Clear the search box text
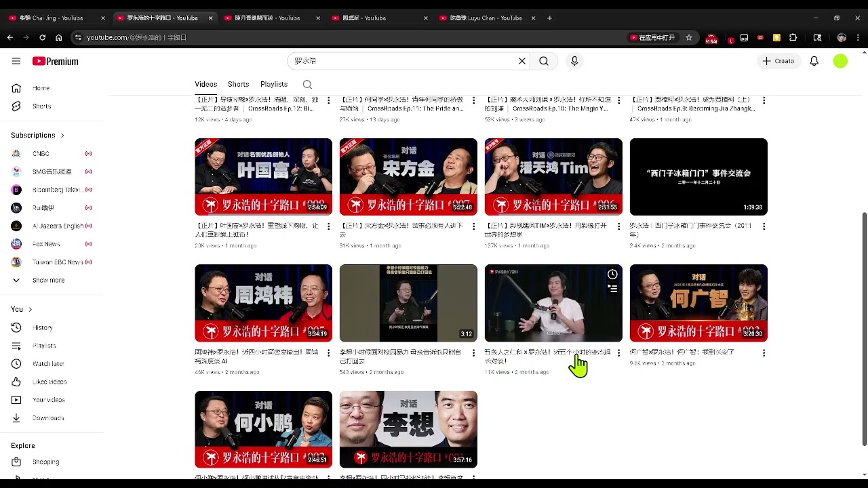This screenshot has height=488, width=868. coord(522,61)
